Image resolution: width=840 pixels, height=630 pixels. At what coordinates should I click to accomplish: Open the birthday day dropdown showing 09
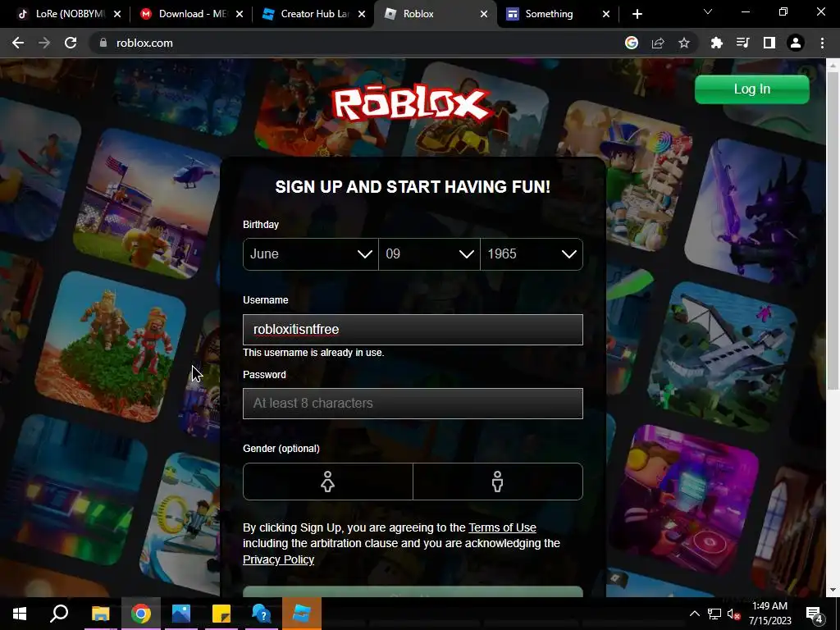(x=429, y=254)
